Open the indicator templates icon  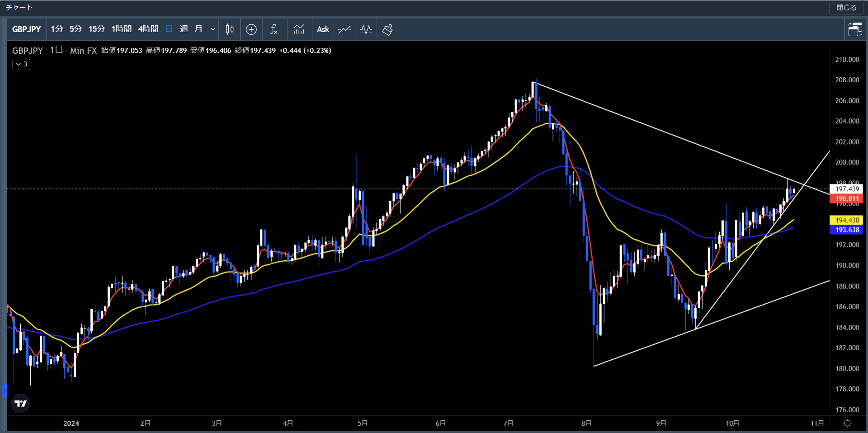pyautogui.click(x=299, y=29)
